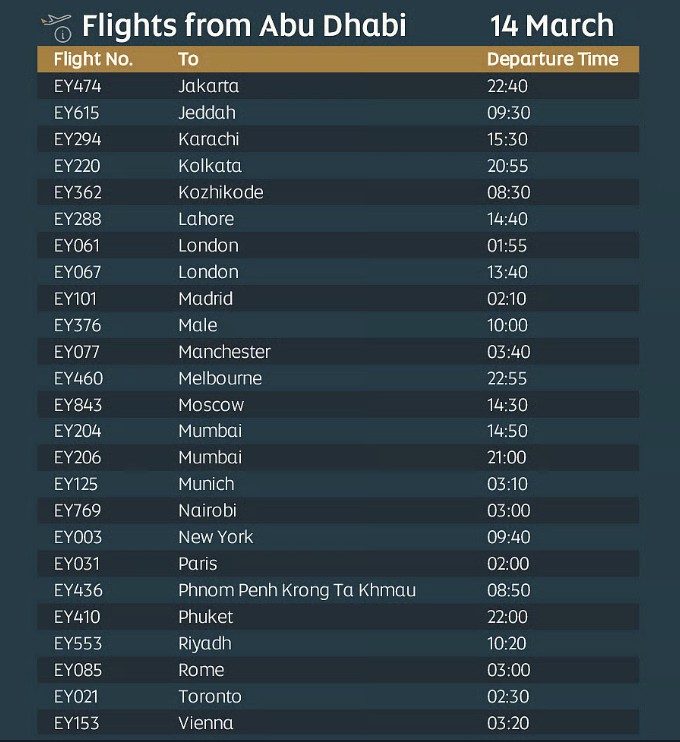Image resolution: width=680 pixels, height=742 pixels.
Task: Choose the Kolkata destination entry
Action: (210, 166)
